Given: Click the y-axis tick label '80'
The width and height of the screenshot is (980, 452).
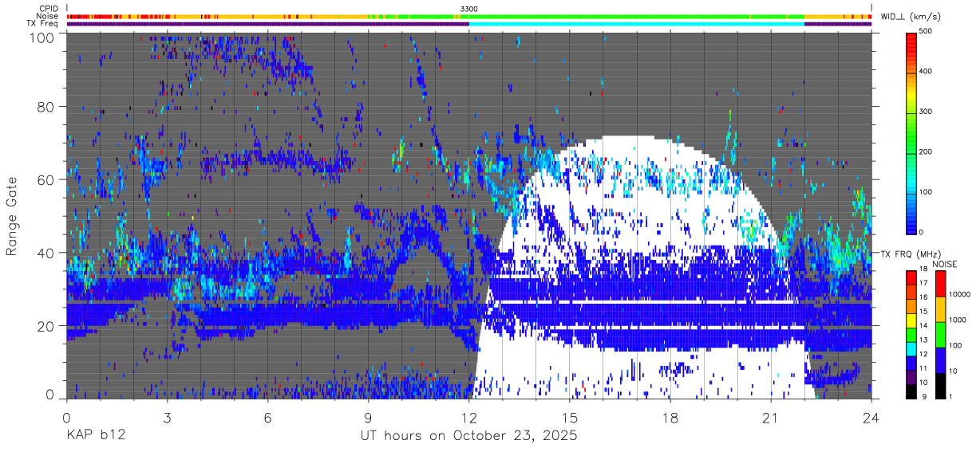Looking at the screenshot, I should click(47, 107).
